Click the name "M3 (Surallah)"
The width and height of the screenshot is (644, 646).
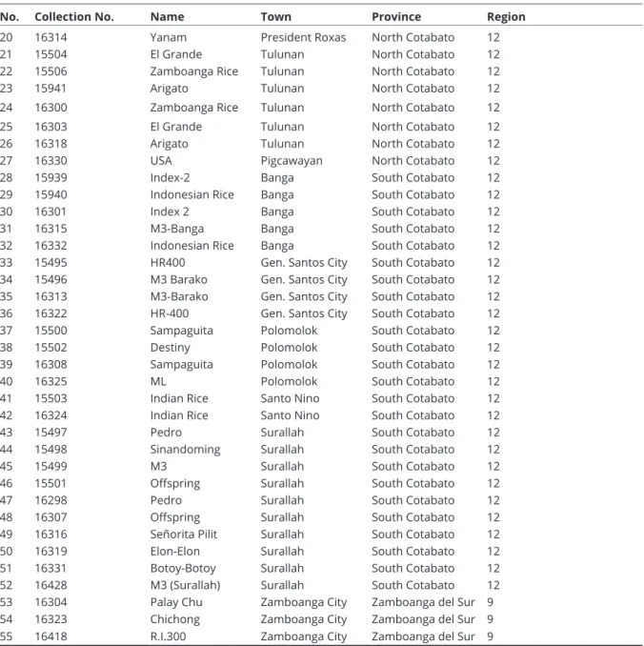coord(186,585)
